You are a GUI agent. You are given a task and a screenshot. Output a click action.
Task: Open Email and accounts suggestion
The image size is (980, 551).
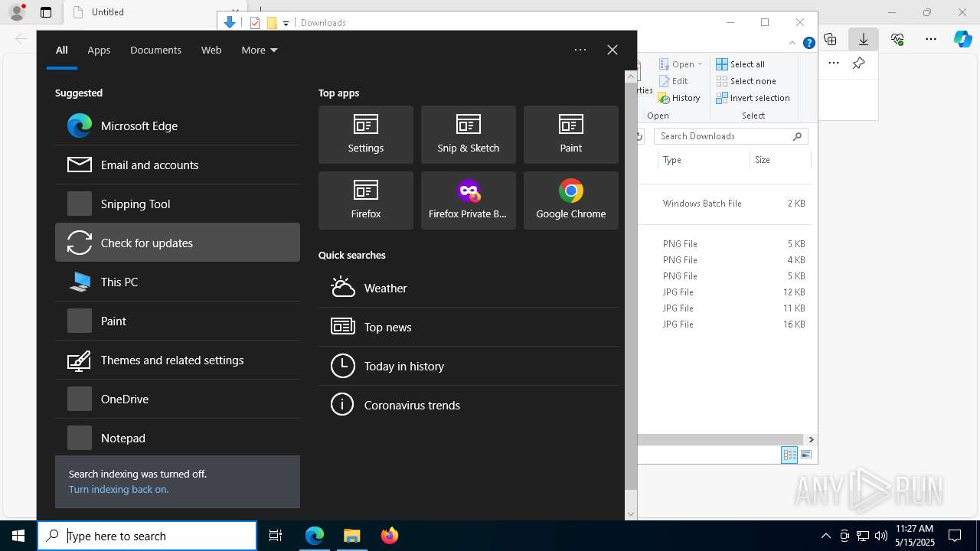click(178, 165)
